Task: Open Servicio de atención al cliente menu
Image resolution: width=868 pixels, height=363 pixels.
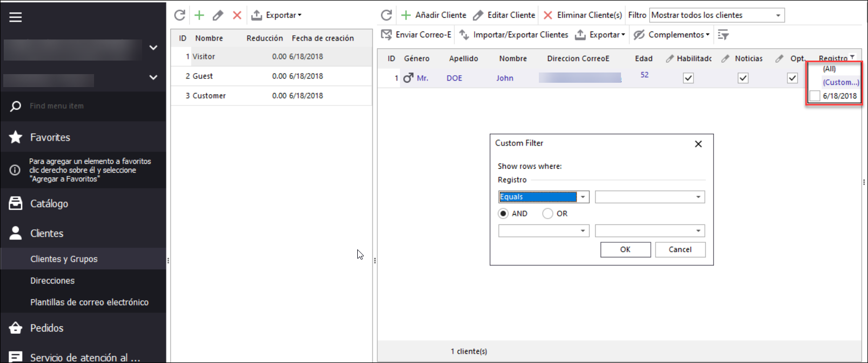Action: pyautogui.click(x=83, y=356)
